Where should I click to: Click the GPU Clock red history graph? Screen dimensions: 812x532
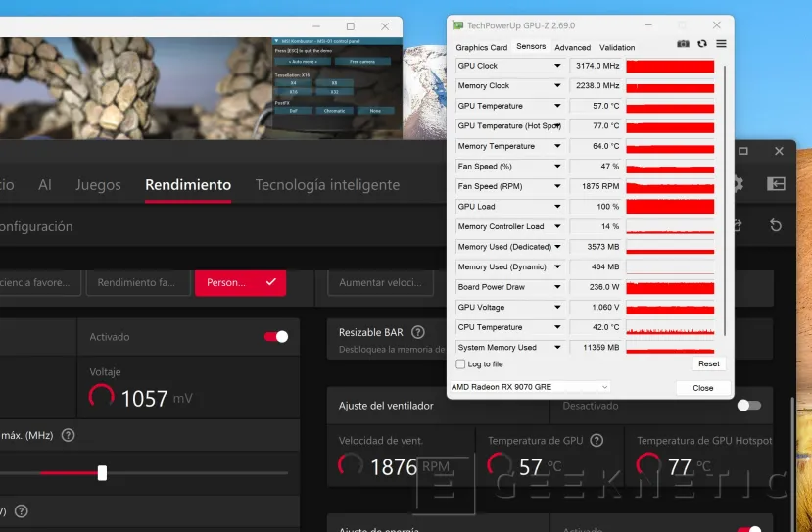click(670, 66)
